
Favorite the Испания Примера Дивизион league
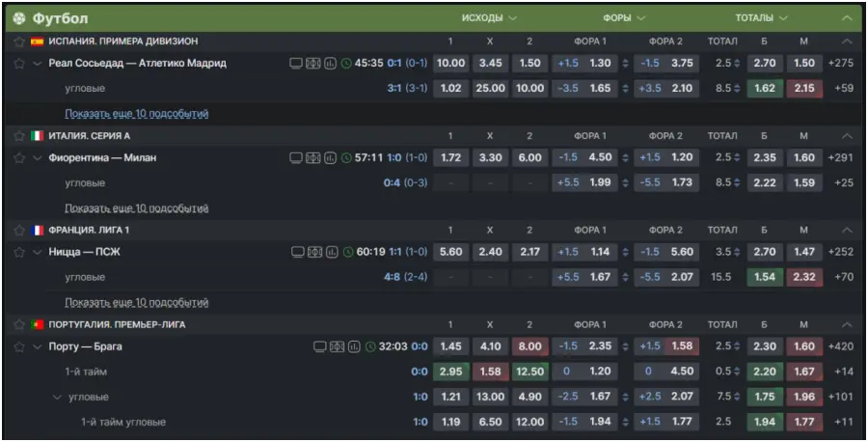point(19,41)
